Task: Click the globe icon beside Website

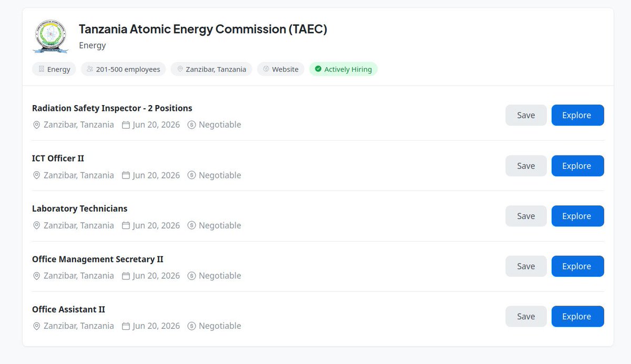Action: [266, 69]
